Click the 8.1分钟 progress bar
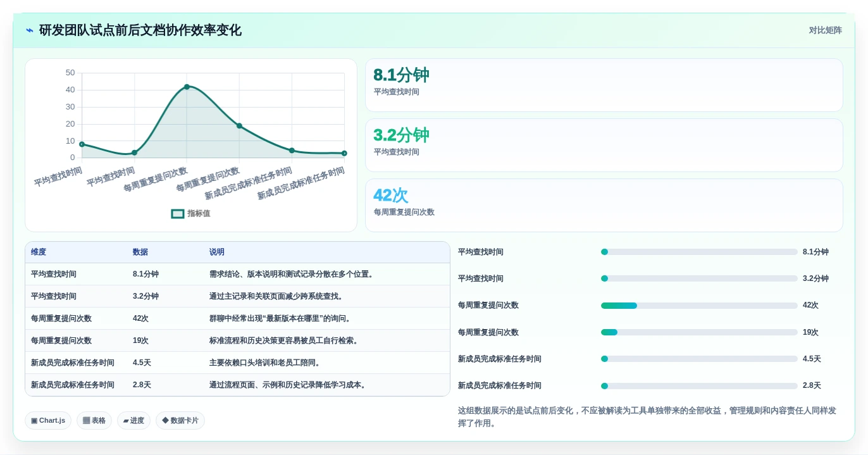 click(x=699, y=252)
